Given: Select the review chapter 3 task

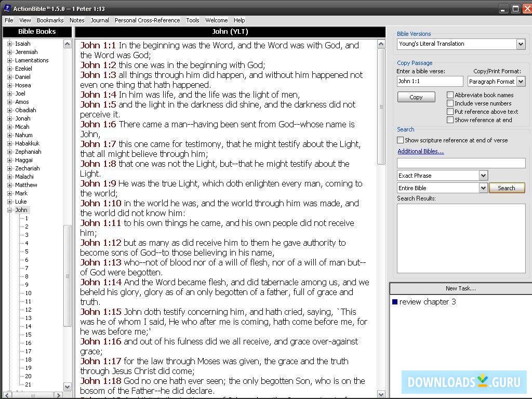Looking at the screenshot, I should 428,302.
